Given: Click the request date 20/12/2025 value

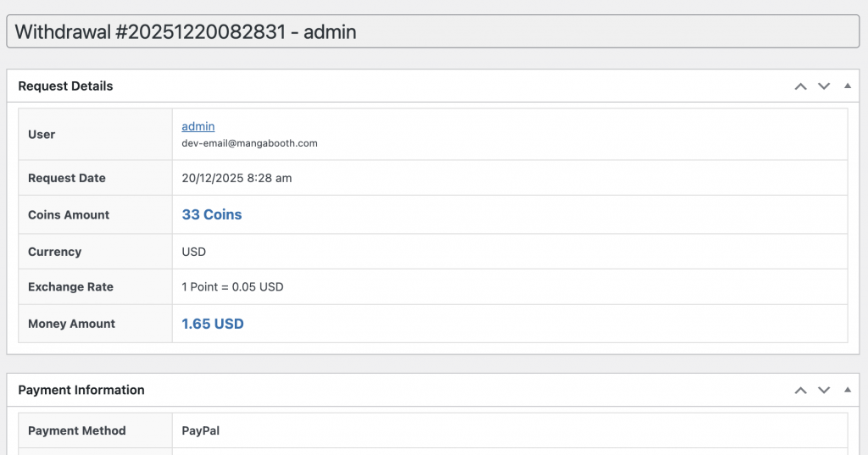Looking at the screenshot, I should (x=236, y=179).
